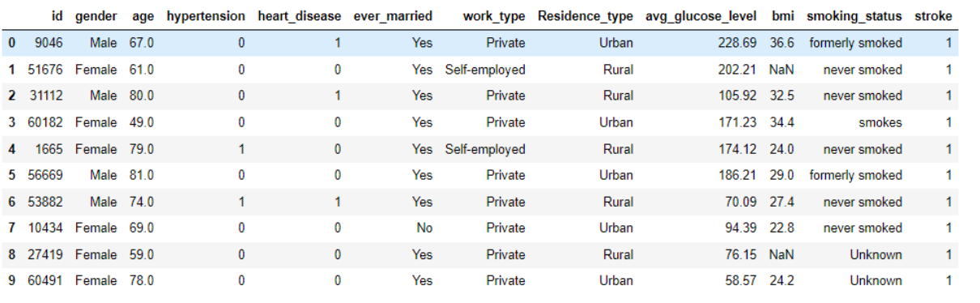Click the 'work_type' column header
This screenshot has width=980, height=303.
[494, 16]
